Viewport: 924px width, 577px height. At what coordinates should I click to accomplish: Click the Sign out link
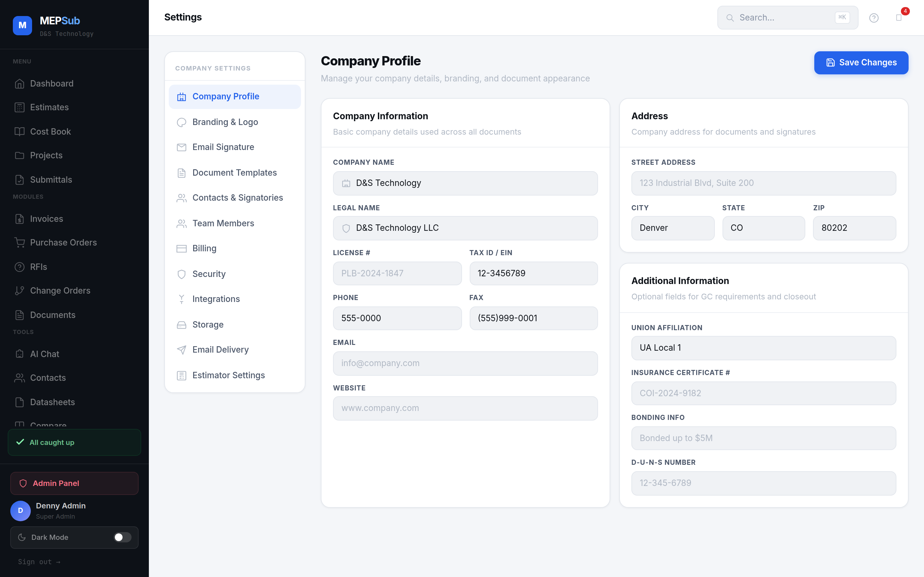(x=39, y=561)
